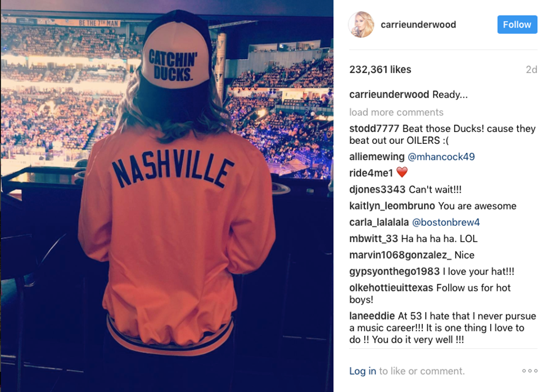Click the 2d post timestamp
551x392 pixels.
click(531, 70)
